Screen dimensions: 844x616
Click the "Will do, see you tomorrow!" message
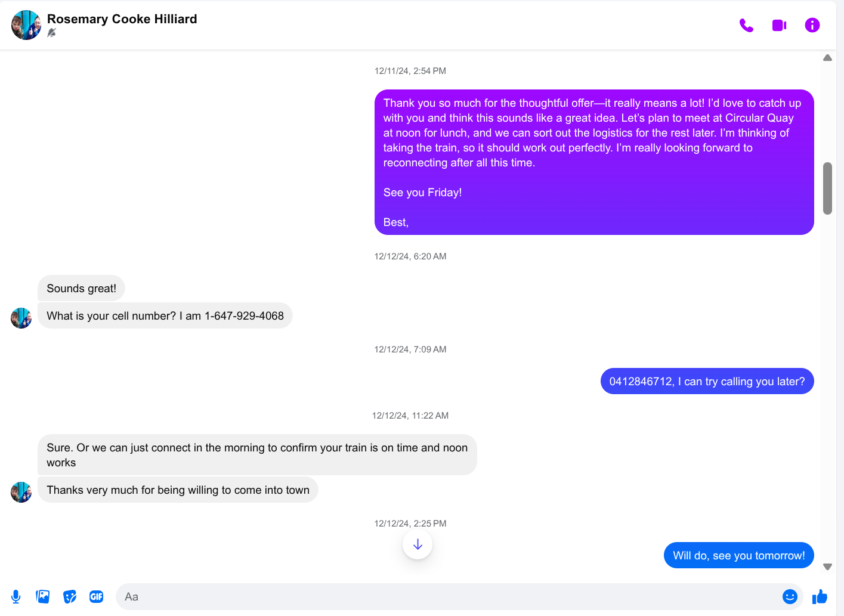coord(738,556)
